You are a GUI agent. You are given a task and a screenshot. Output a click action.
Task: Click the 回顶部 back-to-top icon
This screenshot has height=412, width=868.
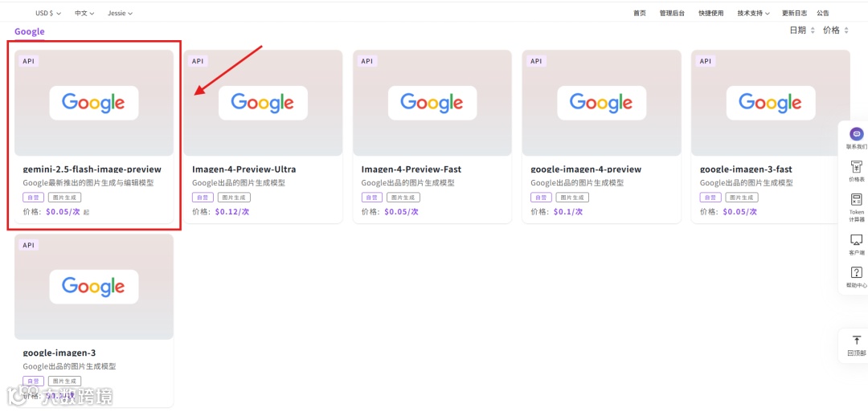pos(856,340)
